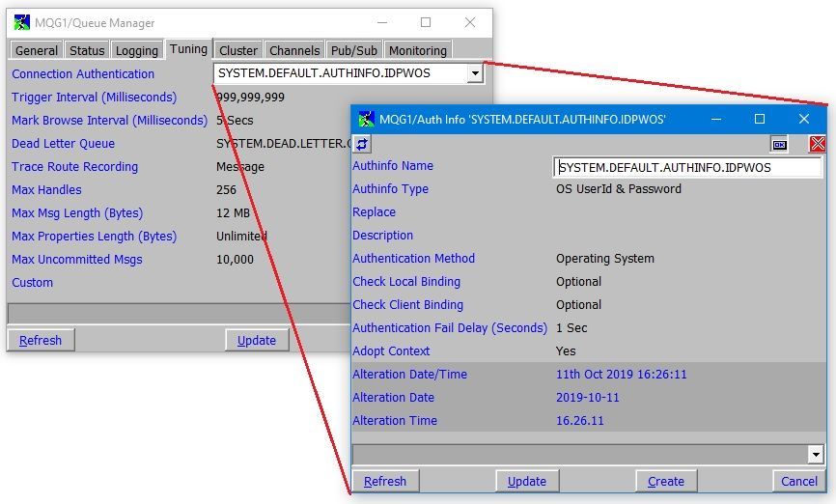
Task: Click '11th Oct 2019 16:26:11' value
Action: 622,375
